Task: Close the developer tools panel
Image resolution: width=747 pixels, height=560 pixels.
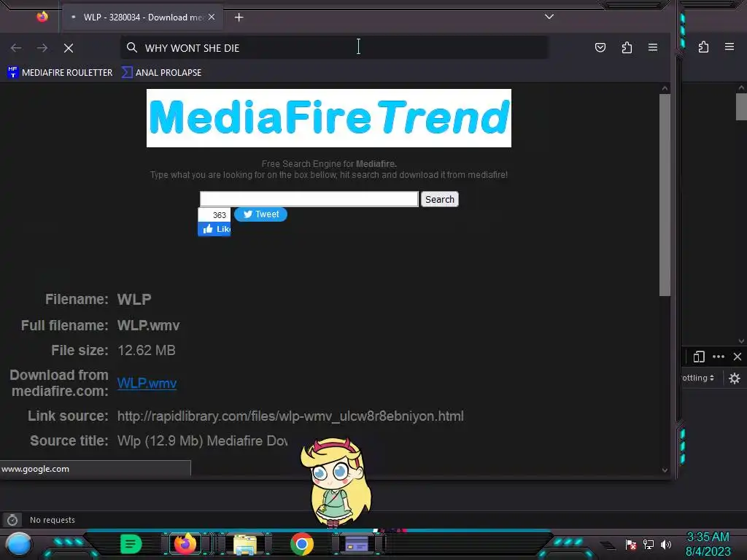Action: 738,357
